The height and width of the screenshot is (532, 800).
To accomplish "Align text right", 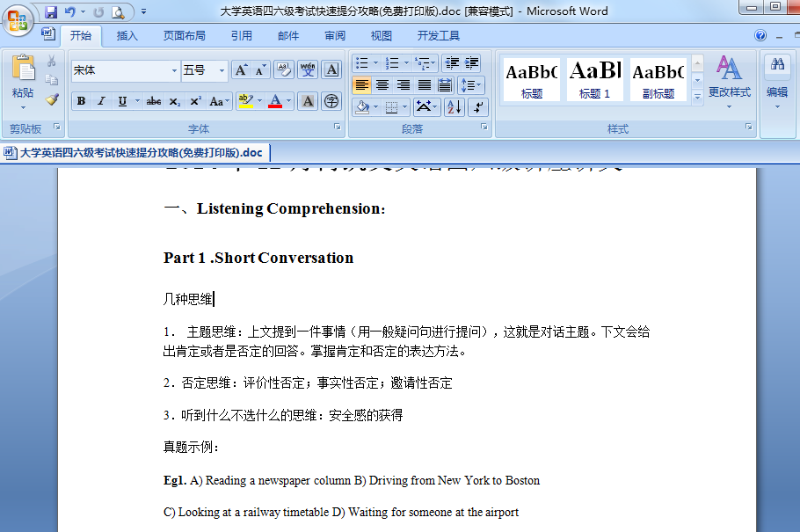I will 403,84.
